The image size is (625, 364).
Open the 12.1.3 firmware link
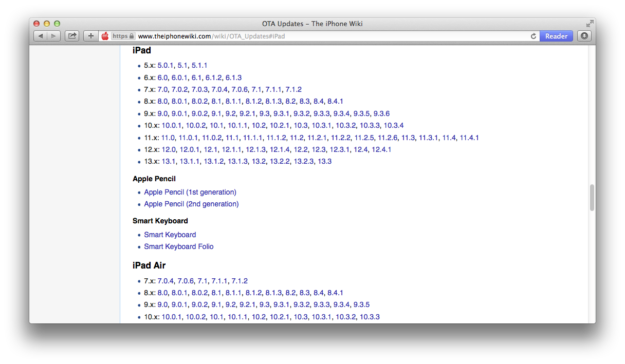tap(256, 149)
